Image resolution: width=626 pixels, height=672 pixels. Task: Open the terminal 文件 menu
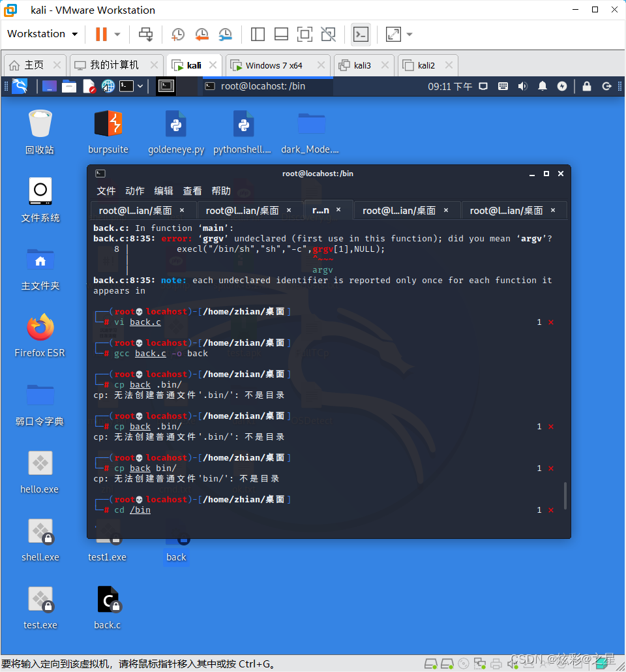(x=106, y=191)
